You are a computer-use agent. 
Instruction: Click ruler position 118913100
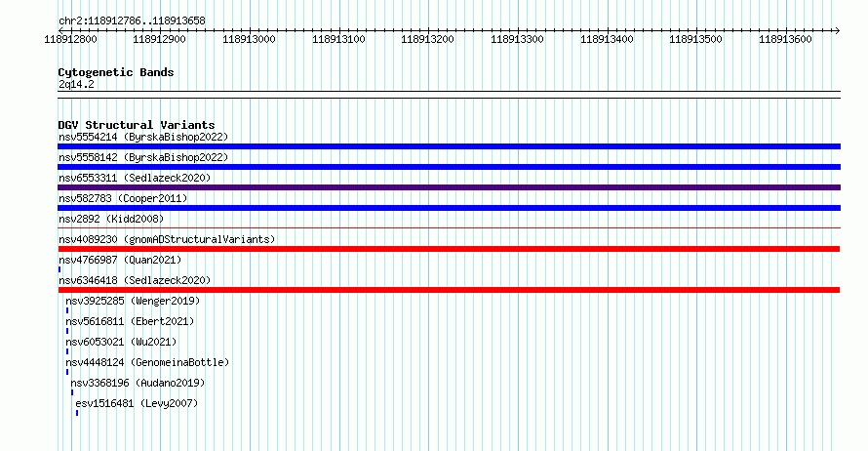338,39
